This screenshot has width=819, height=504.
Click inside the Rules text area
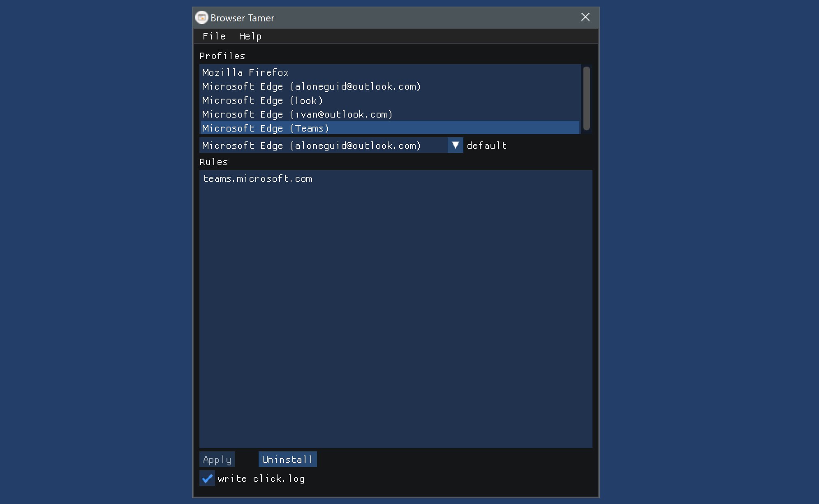[x=396, y=309]
